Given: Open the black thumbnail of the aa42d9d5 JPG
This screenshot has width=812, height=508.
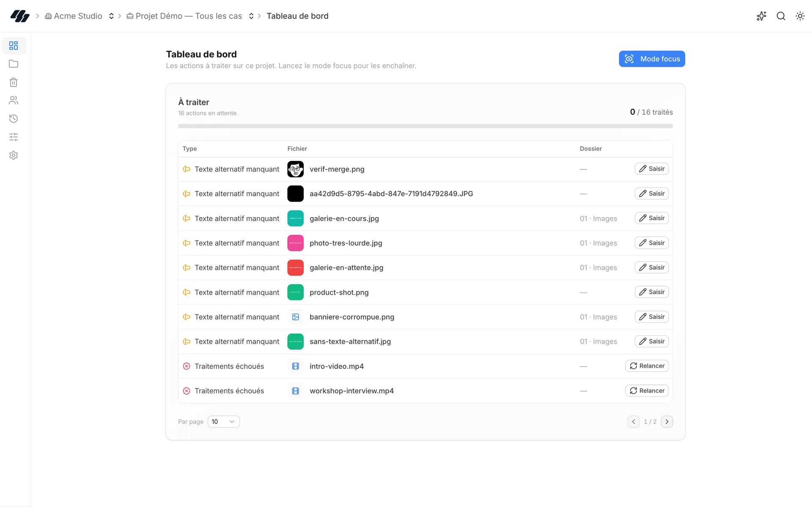Looking at the screenshot, I should 296,194.
